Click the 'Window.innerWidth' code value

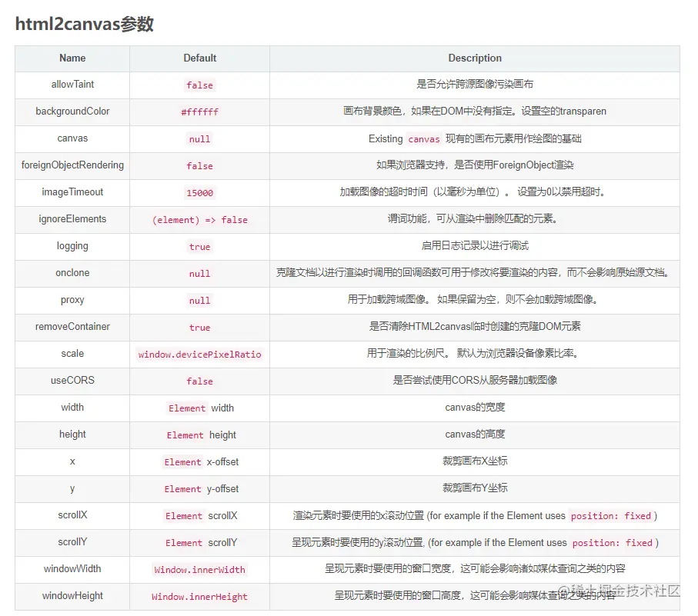[x=200, y=570]
